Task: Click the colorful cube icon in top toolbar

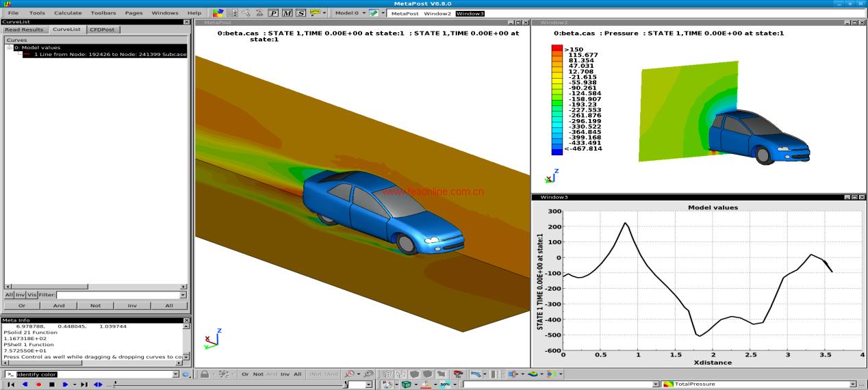Action: coord(218,13)
